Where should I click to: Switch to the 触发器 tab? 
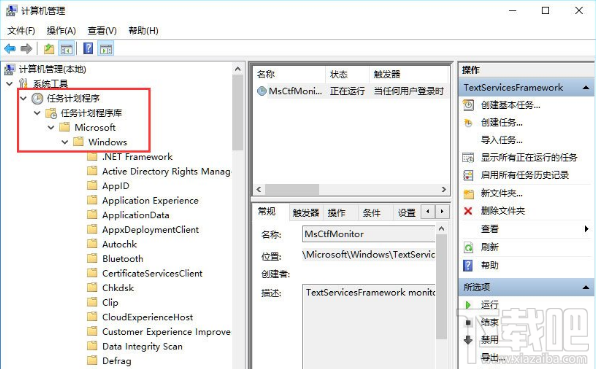[x=306, y=213]
